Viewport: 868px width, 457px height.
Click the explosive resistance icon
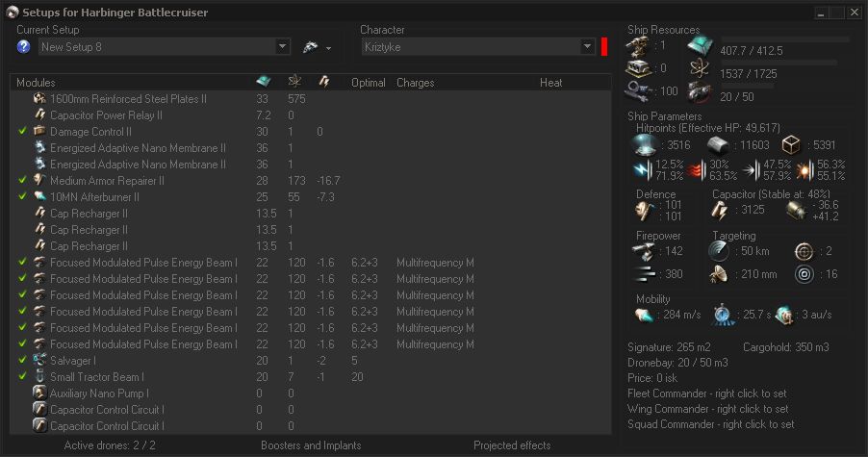[x=804, y=170]
